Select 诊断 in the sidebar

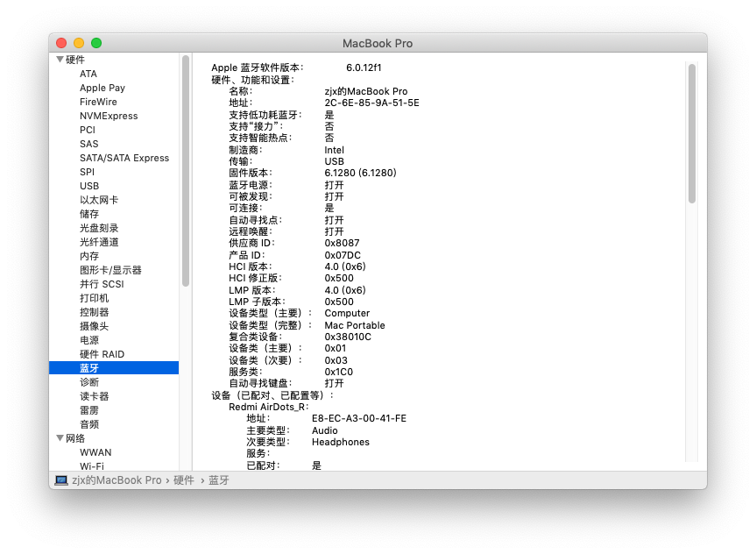click(89, 381)
